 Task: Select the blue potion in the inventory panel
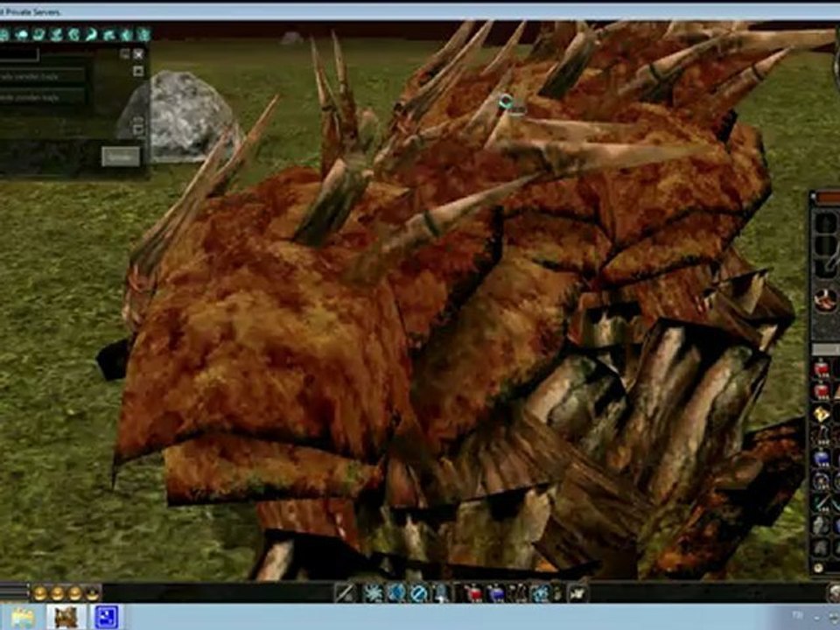(822, 458)
